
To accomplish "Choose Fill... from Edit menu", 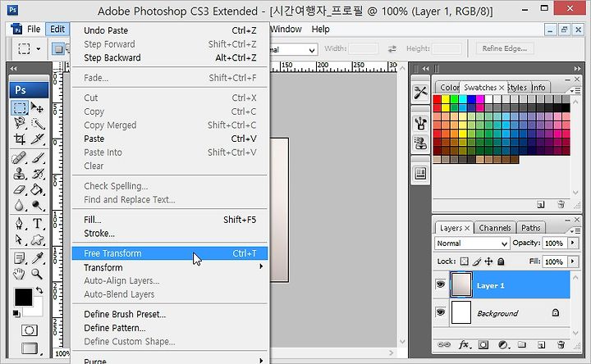I will point(170,220).
